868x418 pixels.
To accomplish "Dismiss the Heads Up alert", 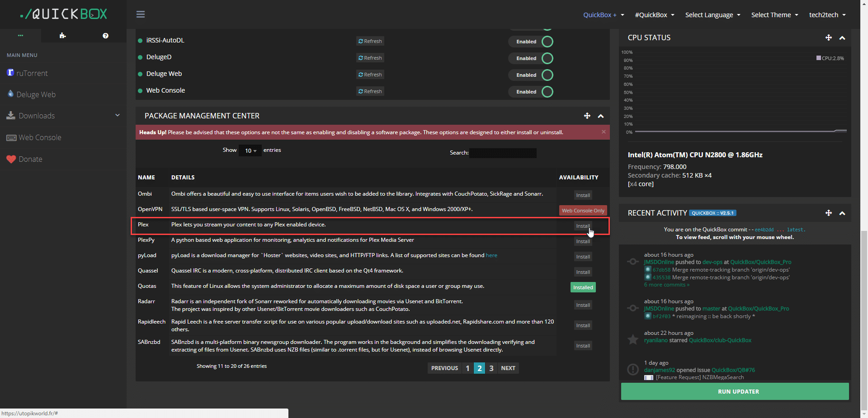I will coord(604,132).
